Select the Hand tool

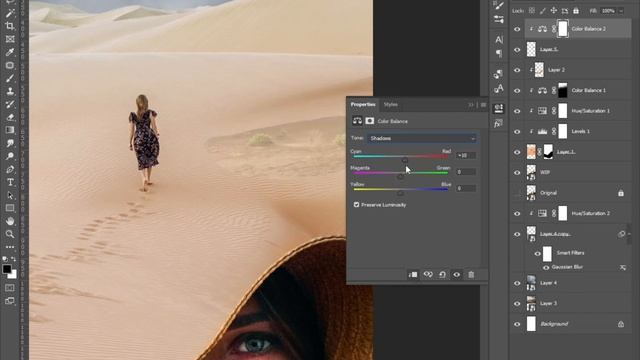click(x=10, y=221)
